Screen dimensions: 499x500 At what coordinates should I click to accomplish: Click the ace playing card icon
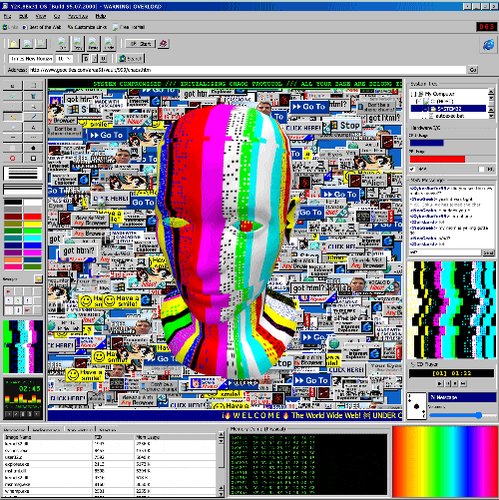(417, 406)
